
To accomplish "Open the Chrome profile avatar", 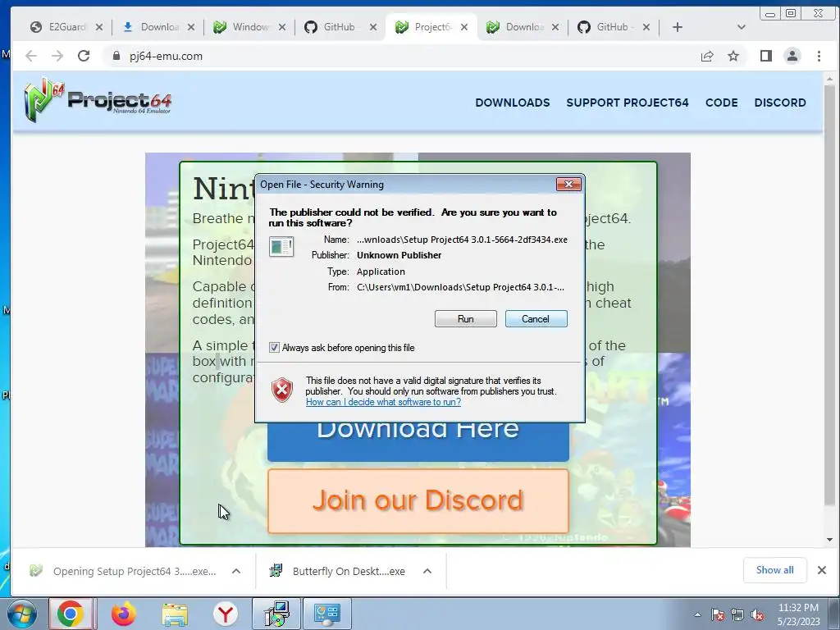I will [x=792, y=56].
